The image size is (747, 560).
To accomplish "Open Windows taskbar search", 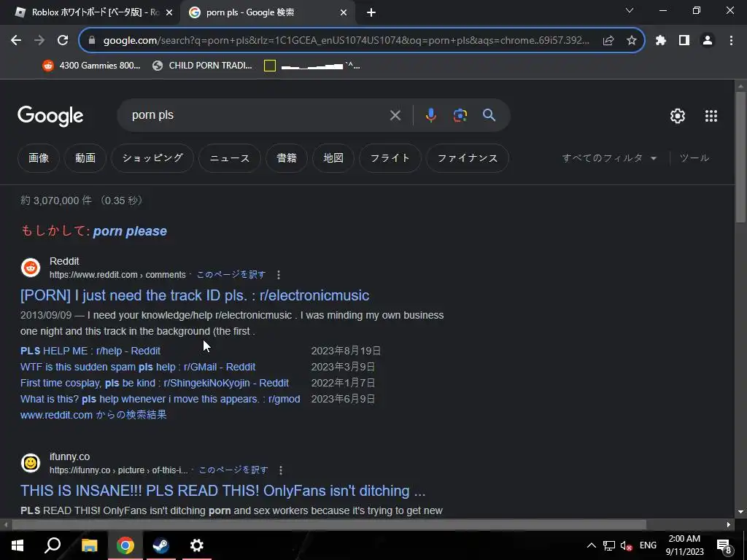I will (x=53, y=545).
